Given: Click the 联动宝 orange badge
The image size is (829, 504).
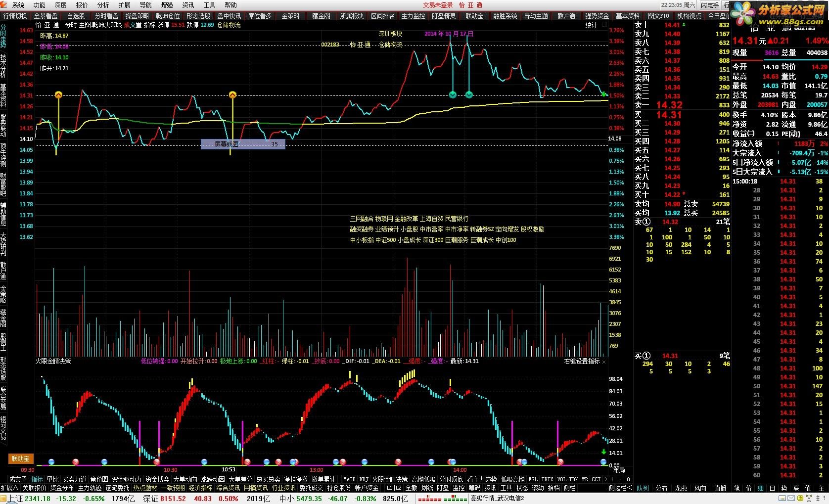Looking at the screenshot, I should click(x=21, y=458).
